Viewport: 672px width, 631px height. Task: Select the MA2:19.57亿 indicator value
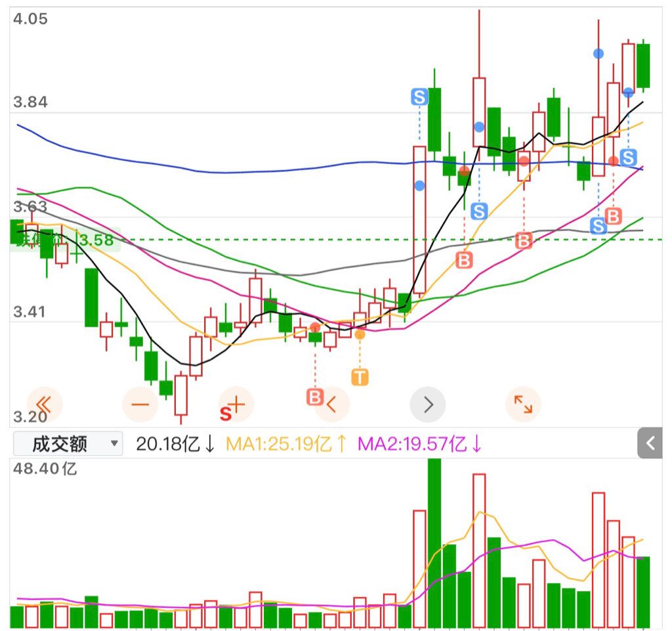(x=419, y=444)
